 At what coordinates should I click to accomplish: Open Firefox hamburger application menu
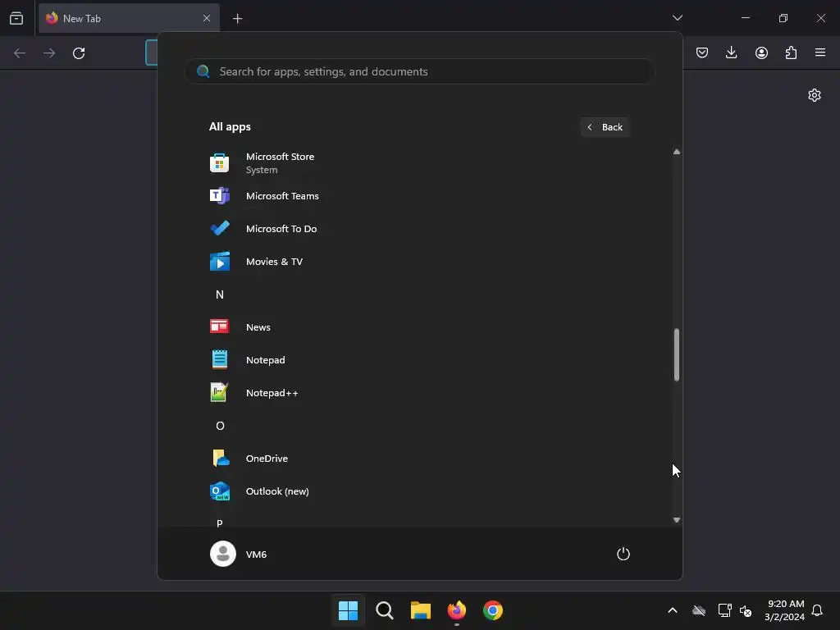pyautogui.click(x=820, y=52)
